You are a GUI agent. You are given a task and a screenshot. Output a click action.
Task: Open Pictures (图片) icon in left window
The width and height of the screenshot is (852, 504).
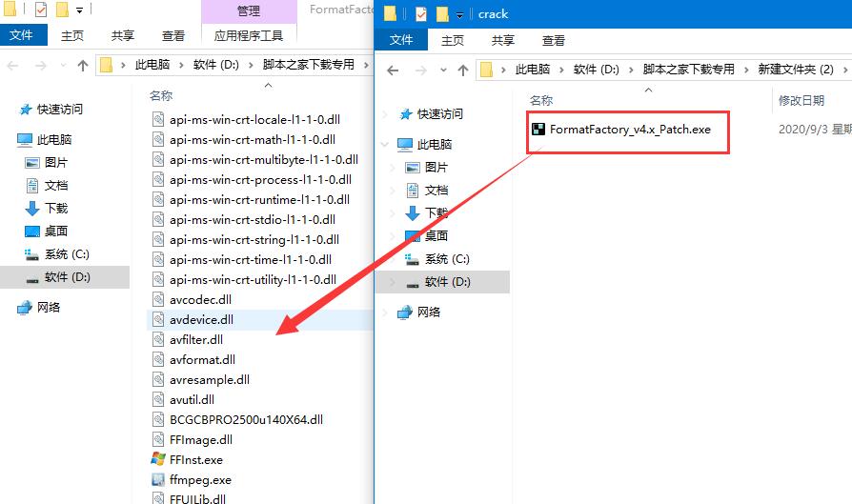pyautogui.click(x=32, y=162)
